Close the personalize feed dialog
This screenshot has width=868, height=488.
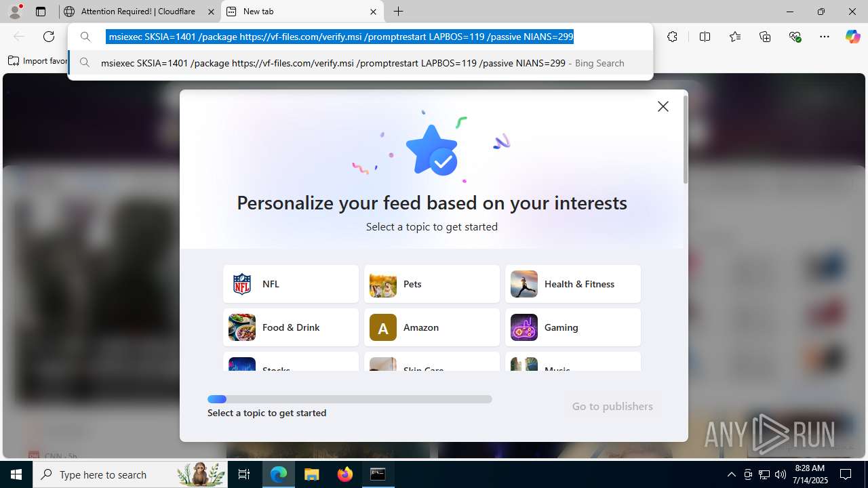coord(663,106)
